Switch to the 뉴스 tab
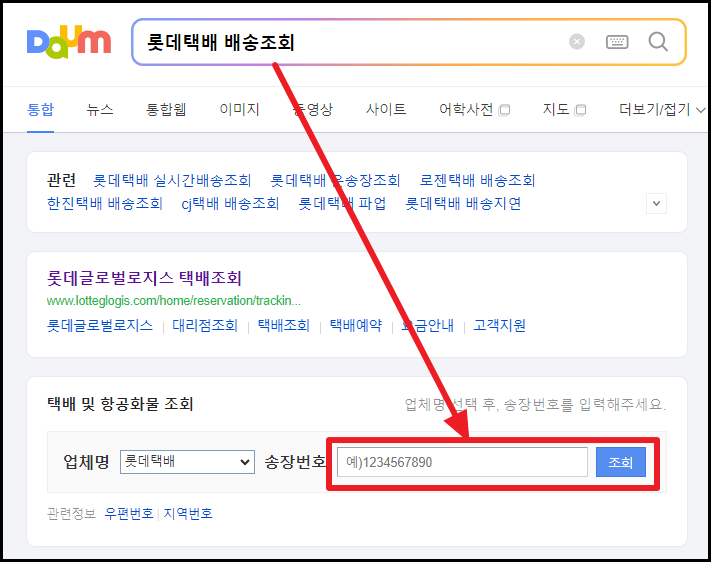 click(x=100, y=109)
